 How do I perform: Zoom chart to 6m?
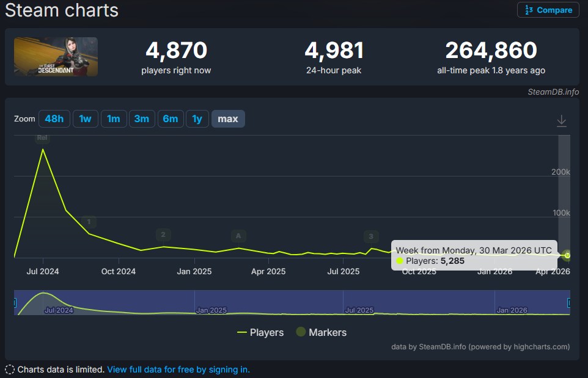click(x=170, y=118)
